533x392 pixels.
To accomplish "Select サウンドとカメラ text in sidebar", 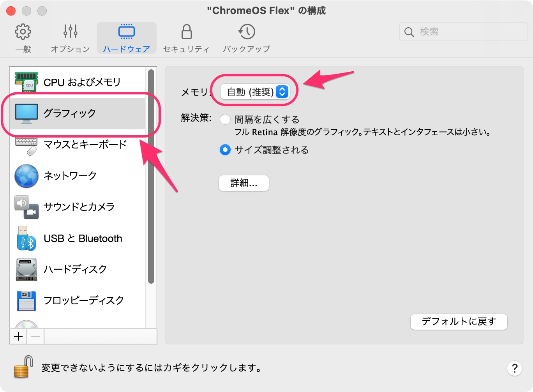I will coord(79,207).
